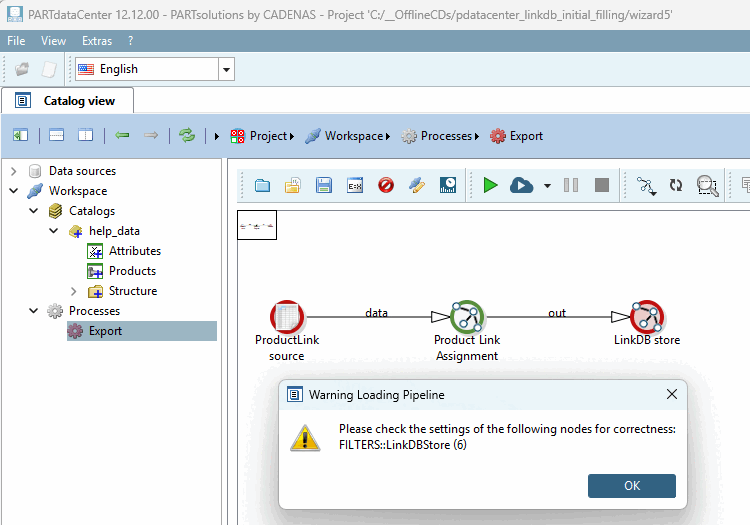Open the Processes breadcrumb
The width and height of the screenshot is (750, 525).
pyautogui.click(x=440, y=136)
